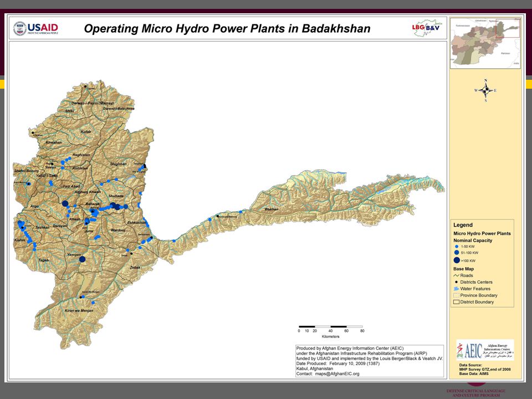
Task: Click the 'Nominal Capacity' legend heading
Action: click(473, 240)
